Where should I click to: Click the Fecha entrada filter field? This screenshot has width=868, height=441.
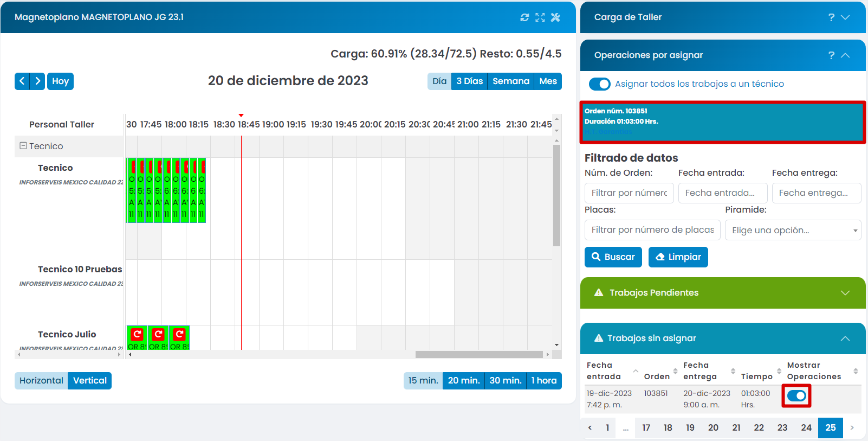tap(723, 193)
